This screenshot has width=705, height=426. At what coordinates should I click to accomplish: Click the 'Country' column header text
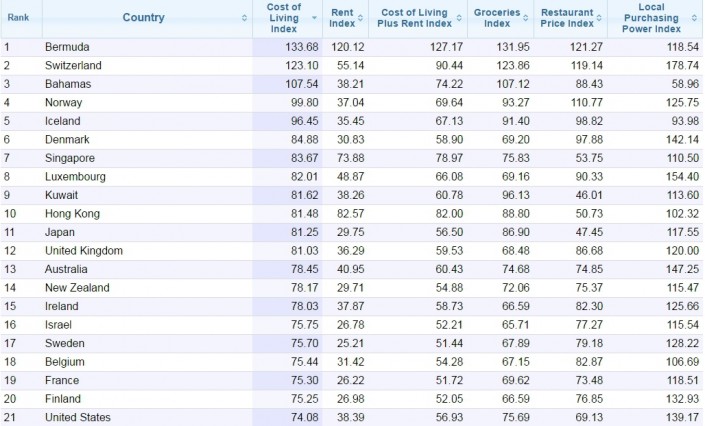[x=144, y=18]
